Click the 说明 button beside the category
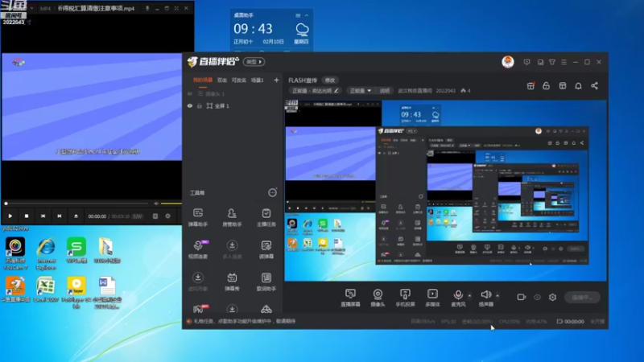Image resolution: width=644 pixels, height=362 pixels. (385, 91)
